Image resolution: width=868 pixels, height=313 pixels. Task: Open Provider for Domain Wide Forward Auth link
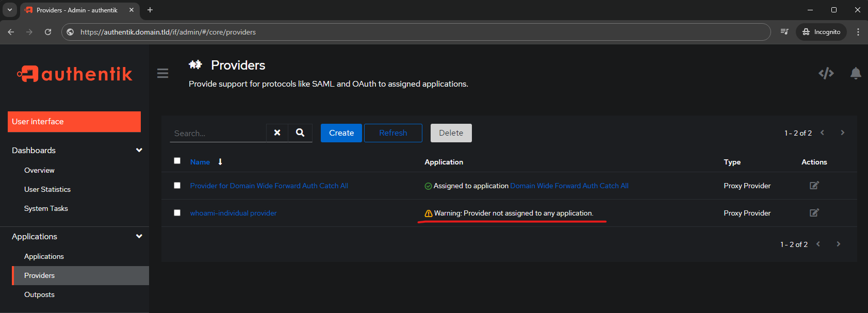tap(269, 186)
